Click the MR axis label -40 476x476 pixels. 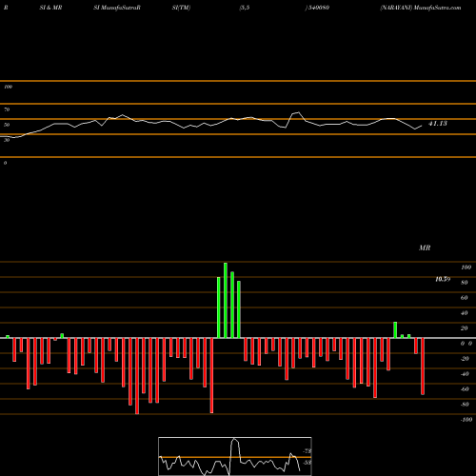pos(465,374)
